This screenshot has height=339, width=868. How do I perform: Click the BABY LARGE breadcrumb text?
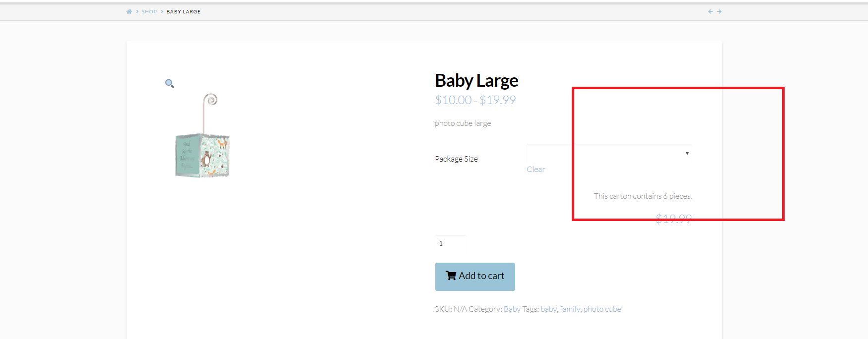(x=183, y=11)
